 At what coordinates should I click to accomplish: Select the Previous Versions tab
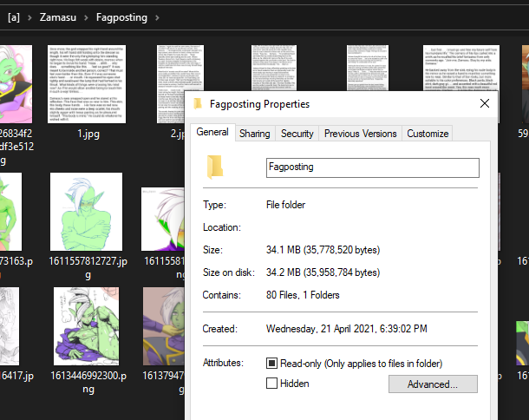pyautogui.click(x=360, y=134)
